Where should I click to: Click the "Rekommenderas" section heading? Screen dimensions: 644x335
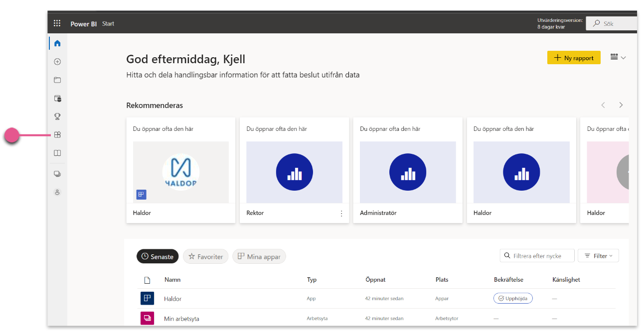pyautogui.click(x=155, y=106)
